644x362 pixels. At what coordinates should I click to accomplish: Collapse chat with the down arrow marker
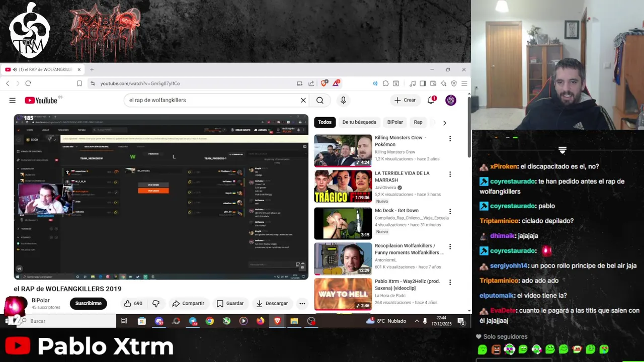[x=562, y=150]
